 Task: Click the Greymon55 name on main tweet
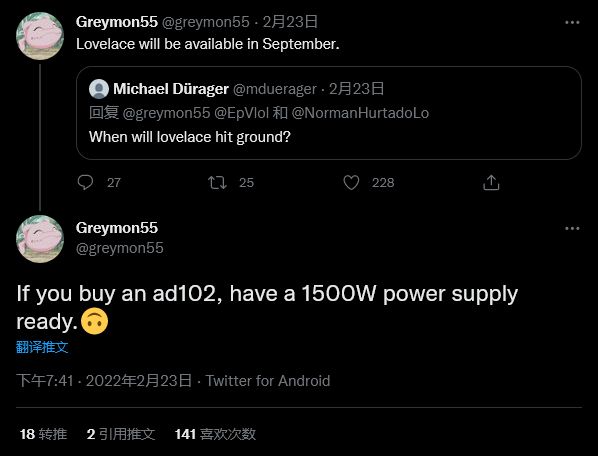(x=117, y=228)
